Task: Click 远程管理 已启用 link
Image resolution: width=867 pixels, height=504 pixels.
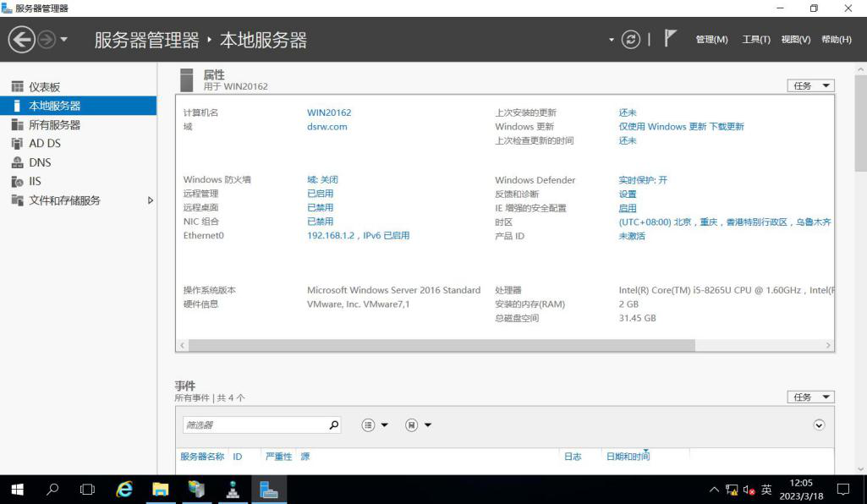Action: [x=320, y=194]
